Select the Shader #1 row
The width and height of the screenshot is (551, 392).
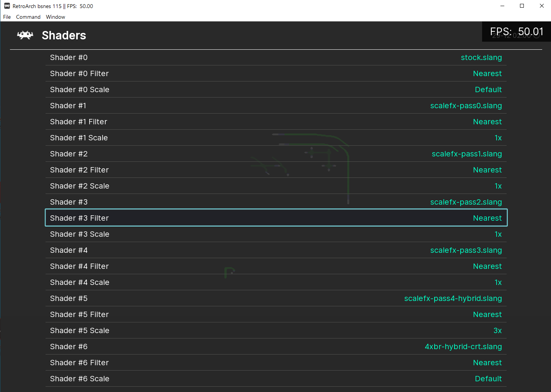point(276,106)
